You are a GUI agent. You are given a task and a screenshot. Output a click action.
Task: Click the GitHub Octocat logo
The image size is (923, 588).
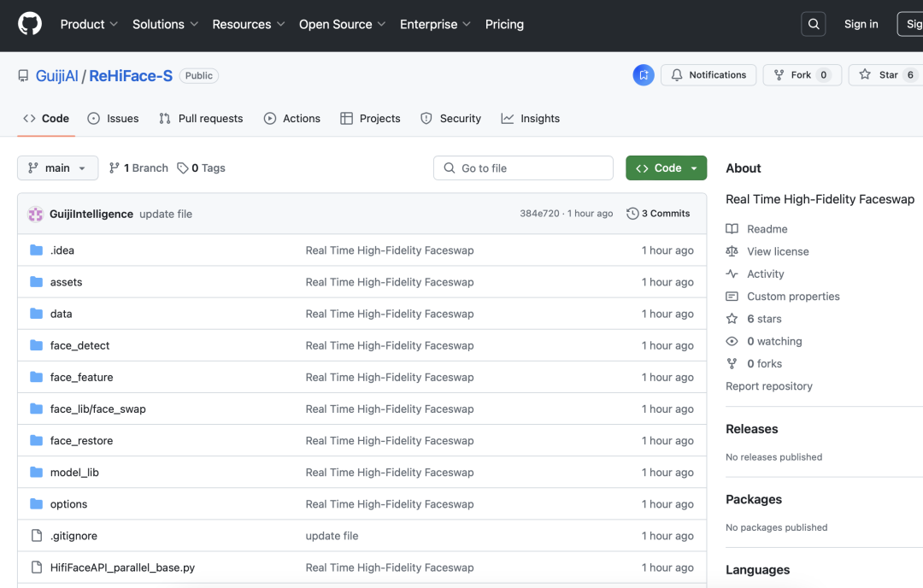[x=30, y=24]
